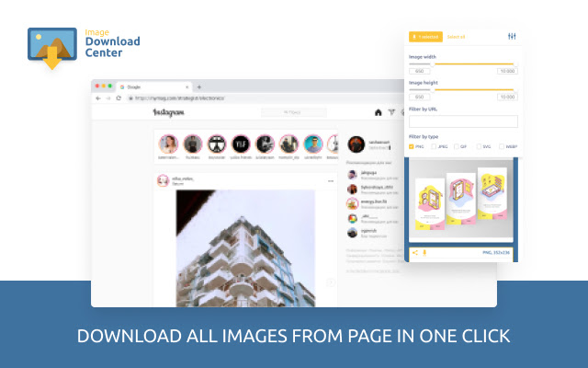Close the Google browser tab

point(187,86)
